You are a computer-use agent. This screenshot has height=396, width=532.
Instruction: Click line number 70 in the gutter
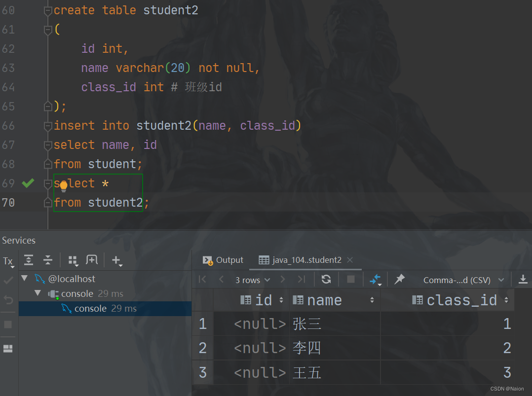click(8, 203)
